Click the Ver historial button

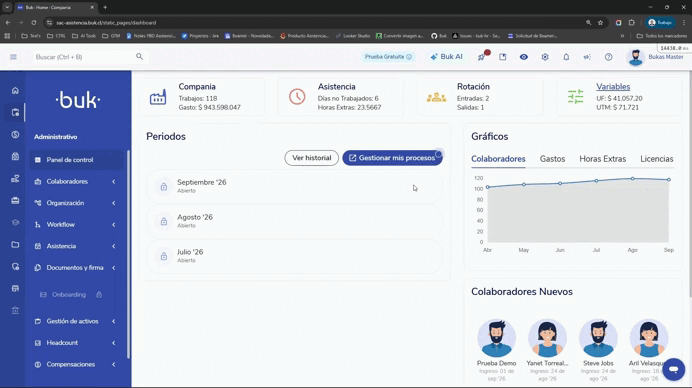point(312,158)
